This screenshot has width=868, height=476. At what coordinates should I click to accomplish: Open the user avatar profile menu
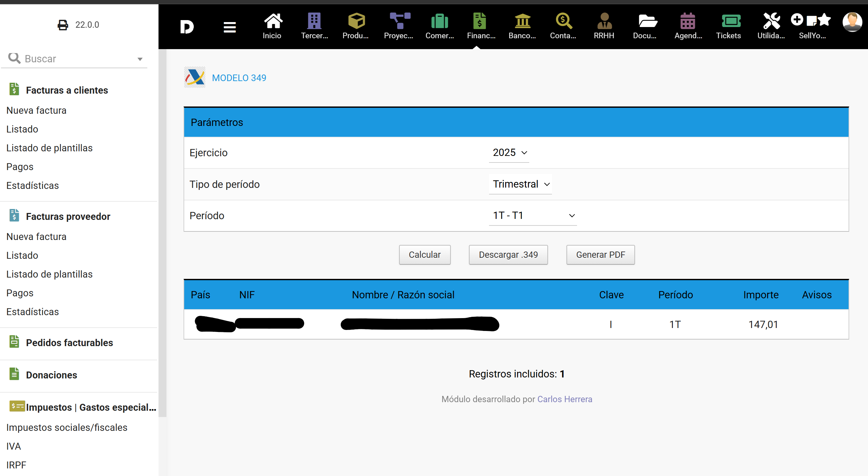tap(852, 22)
